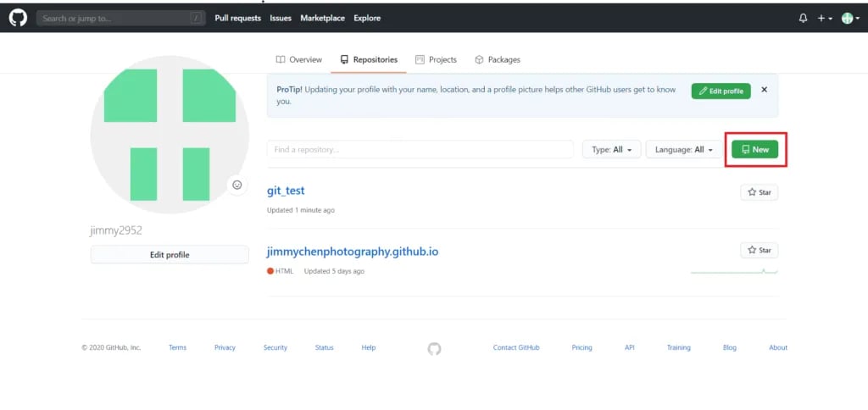Switch to the Overview tab
The height and width of the screenshot is (410, 868).
coord(299,60)
